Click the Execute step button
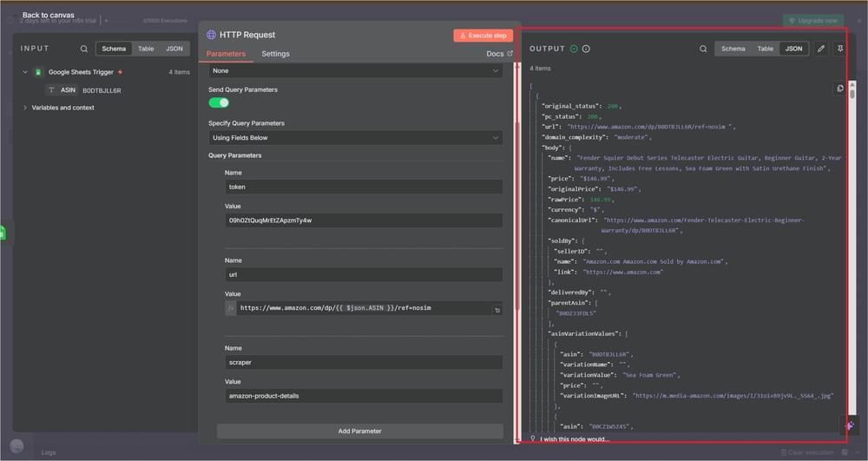 click(x=483, y=36)
